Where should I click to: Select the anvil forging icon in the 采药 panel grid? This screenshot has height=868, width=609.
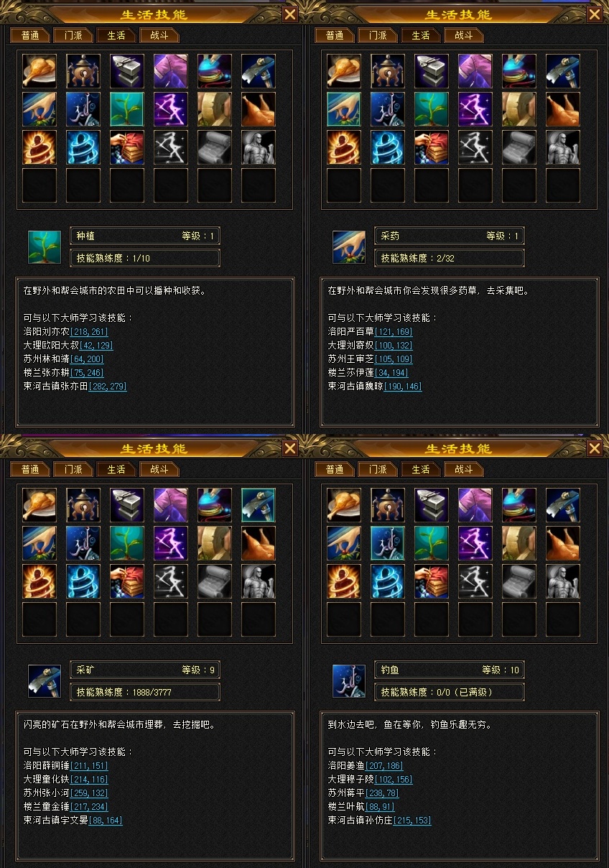[432, 71]
